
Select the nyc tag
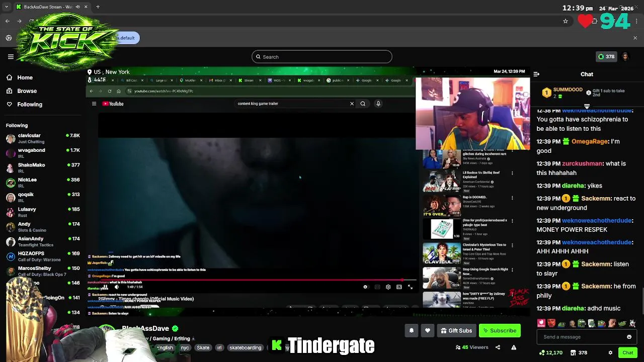pyautogui.click(x=185, y=347)
